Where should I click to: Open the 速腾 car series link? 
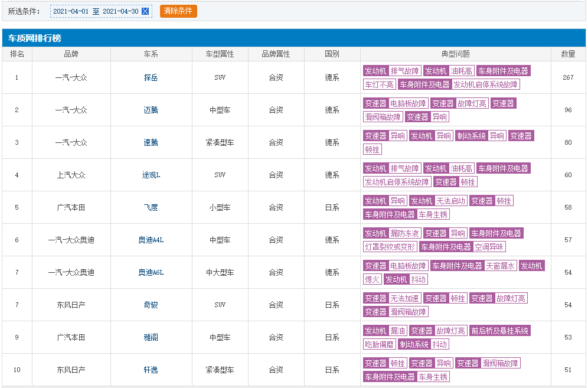151,142
